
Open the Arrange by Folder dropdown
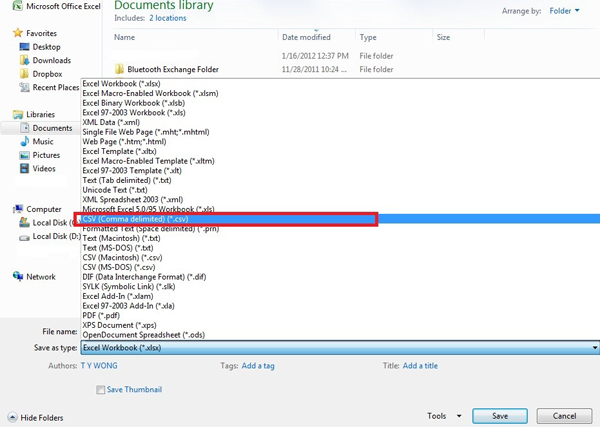[564, 11]
